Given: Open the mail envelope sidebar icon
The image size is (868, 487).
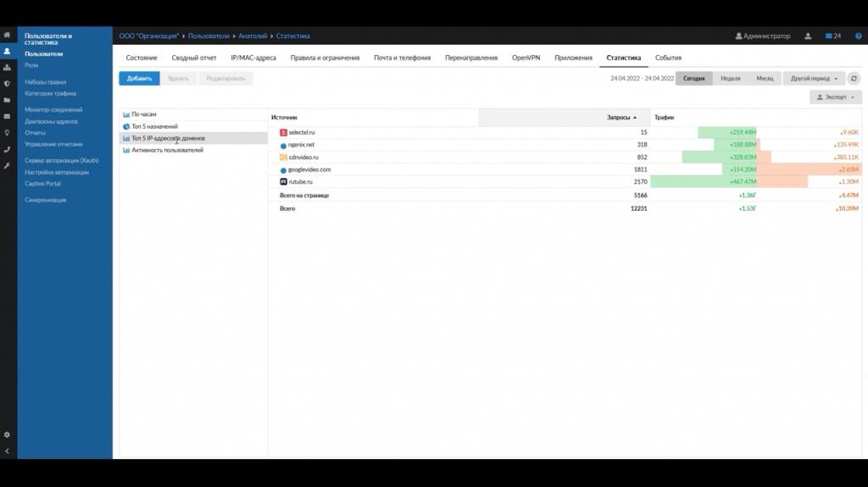Looking at the screenshot, I should point(7,117).
